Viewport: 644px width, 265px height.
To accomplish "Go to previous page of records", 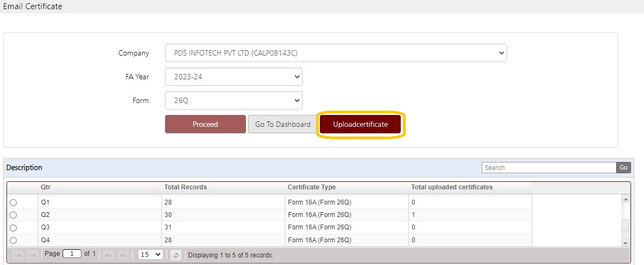I will coord(32,255).
